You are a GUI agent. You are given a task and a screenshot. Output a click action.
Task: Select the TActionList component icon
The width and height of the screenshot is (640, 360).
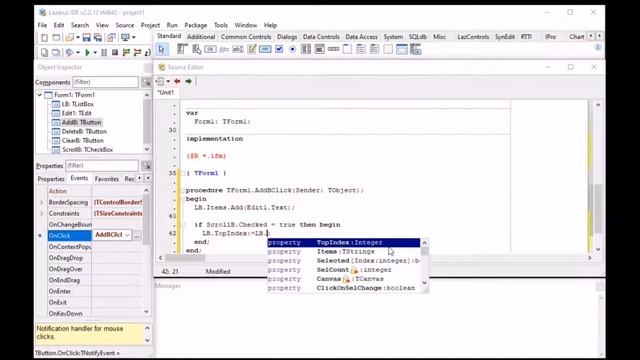click(416, 49)
